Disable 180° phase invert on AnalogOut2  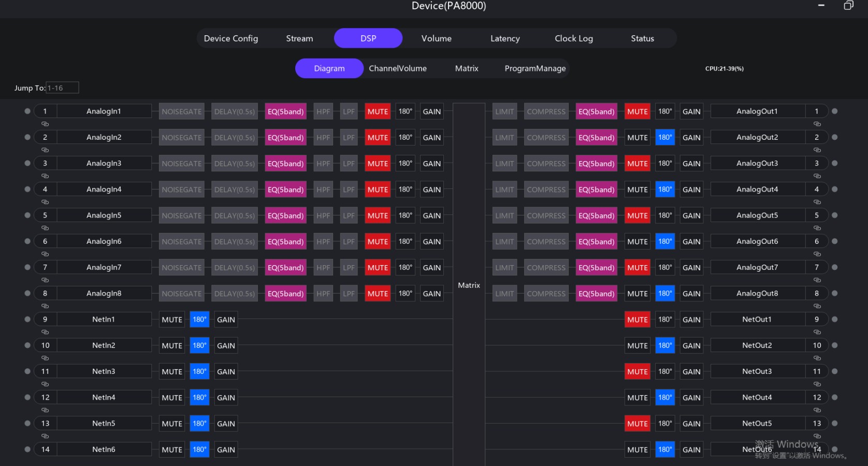(x=665, y=138)
